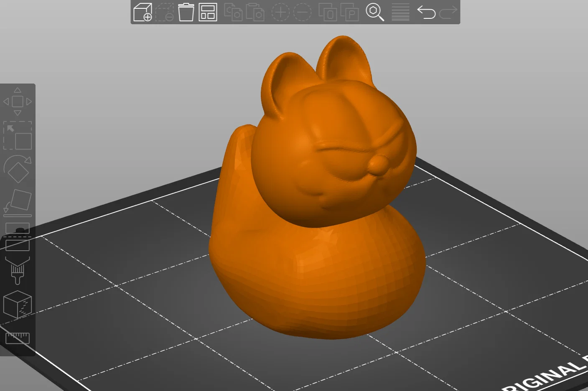Click the Add object cube icon
This screenshot has width=588, height=391.
pyautogui.click(x=143, y=12)
